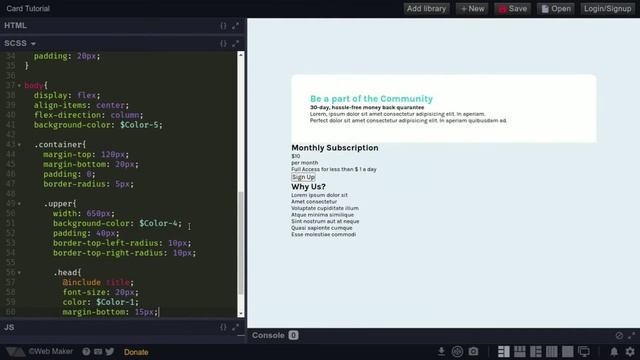Click the Web Maker logo in footer

15,352
